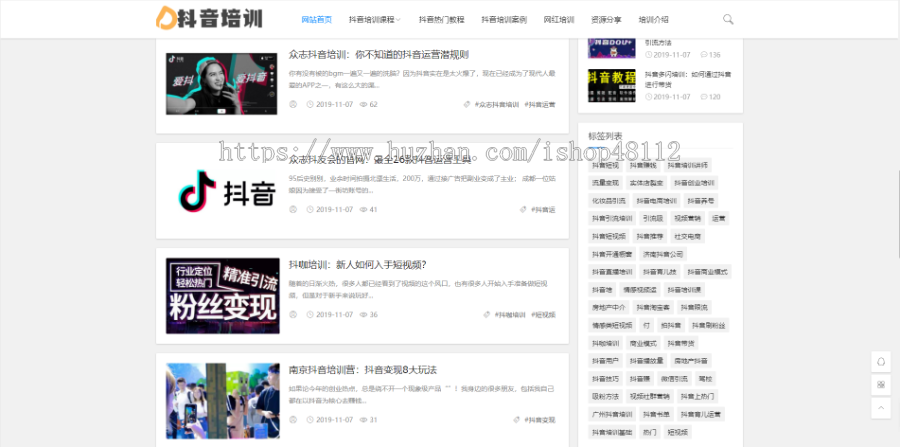Viewport: 900px width, 447px height.
Task: Open sidebar article 抖音多闪培训
Action: pos(688,79)
